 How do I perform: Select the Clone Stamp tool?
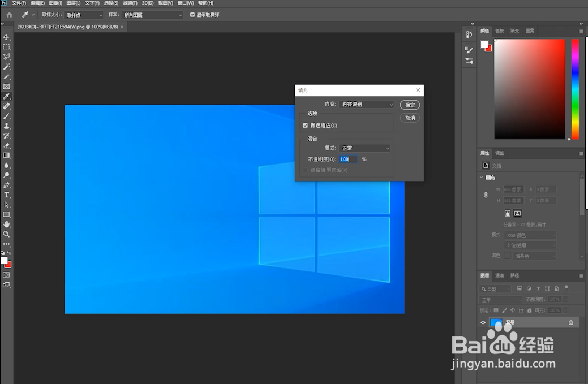6,126
